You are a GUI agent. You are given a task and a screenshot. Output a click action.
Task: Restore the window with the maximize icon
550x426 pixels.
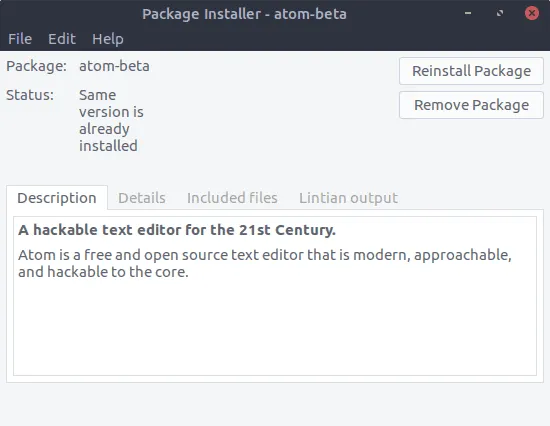click(x=500, y=13)
